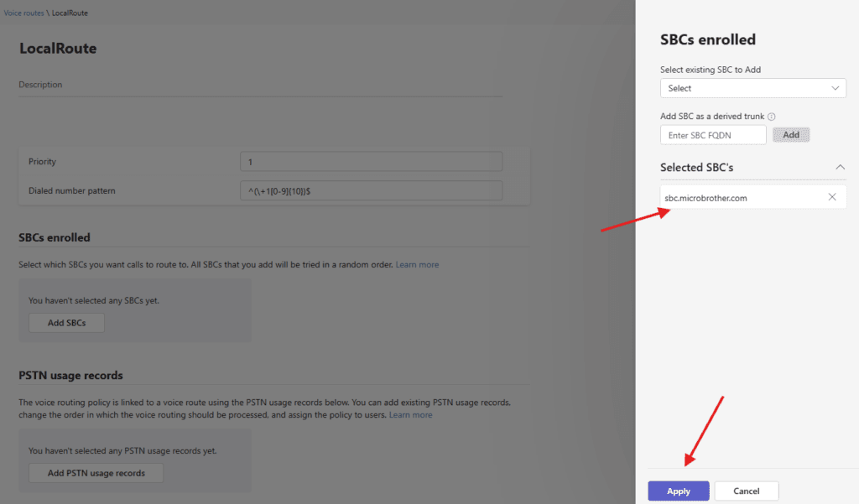
Task: Open Learn more link under PSTN usage records
Action: tap(410, 415)
